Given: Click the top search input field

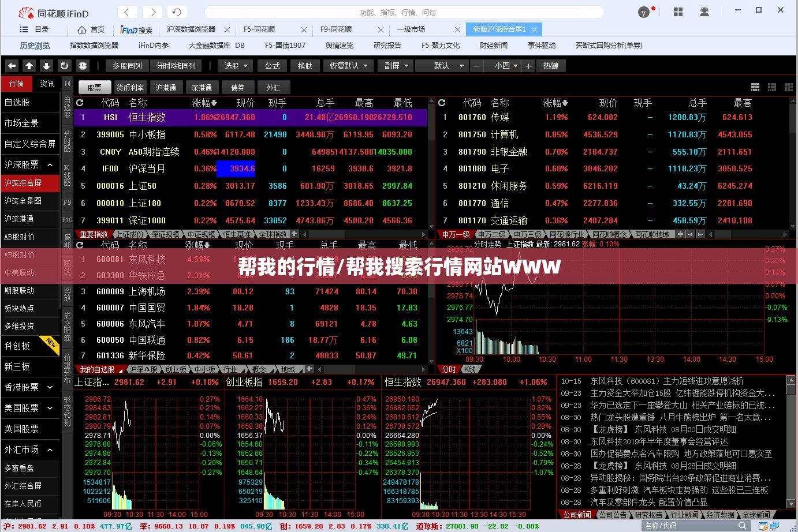Looking at the screenshot, I should point(404,12).
